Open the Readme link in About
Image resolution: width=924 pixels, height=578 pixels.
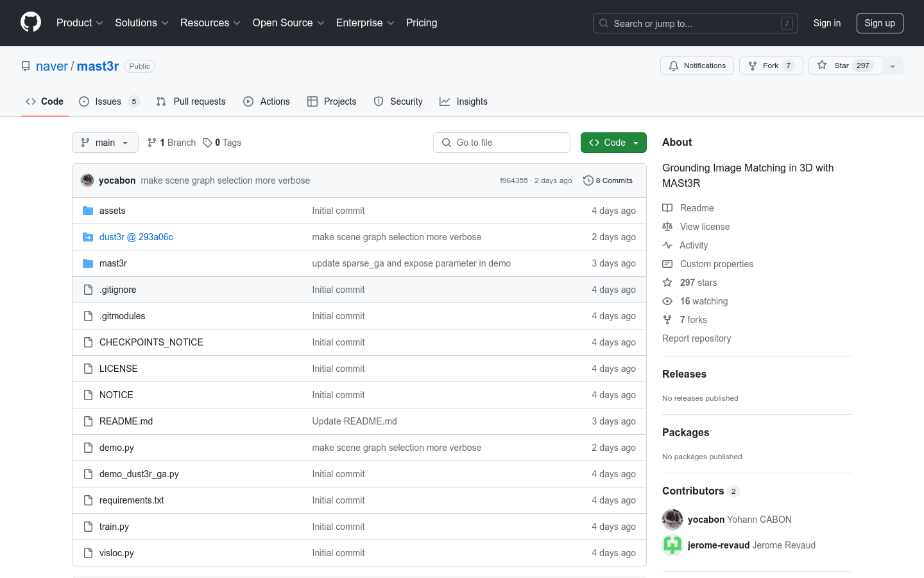tap(689, 208)
